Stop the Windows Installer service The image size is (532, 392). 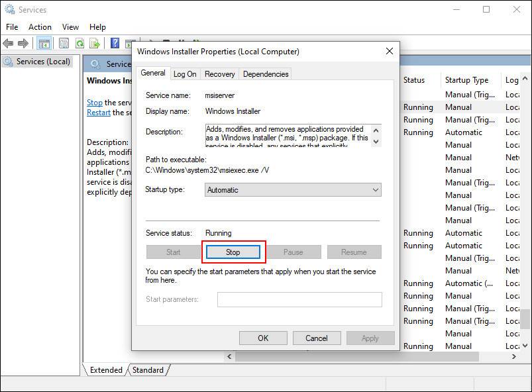(x=233, y=252)
